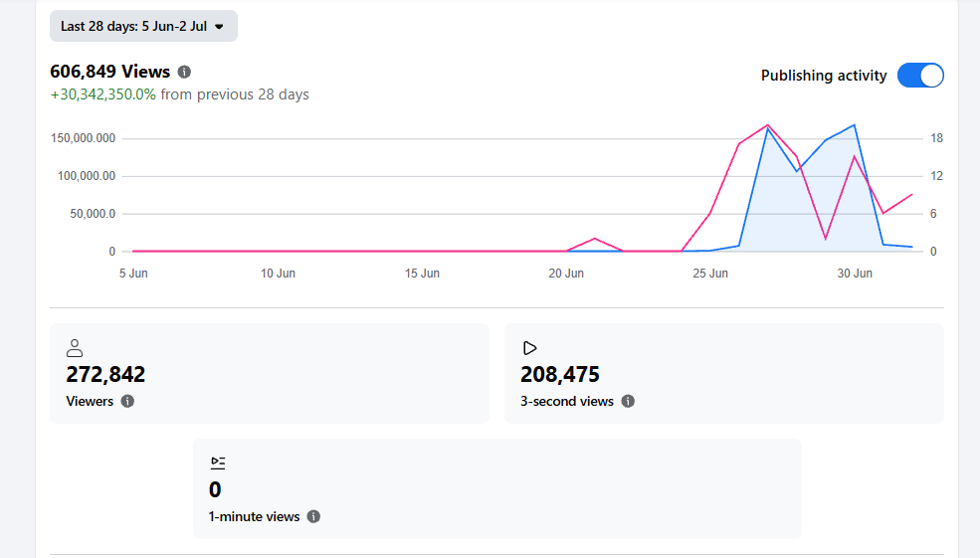
Task: Click the 606,849 Views heading
Action: coord(110,72)
